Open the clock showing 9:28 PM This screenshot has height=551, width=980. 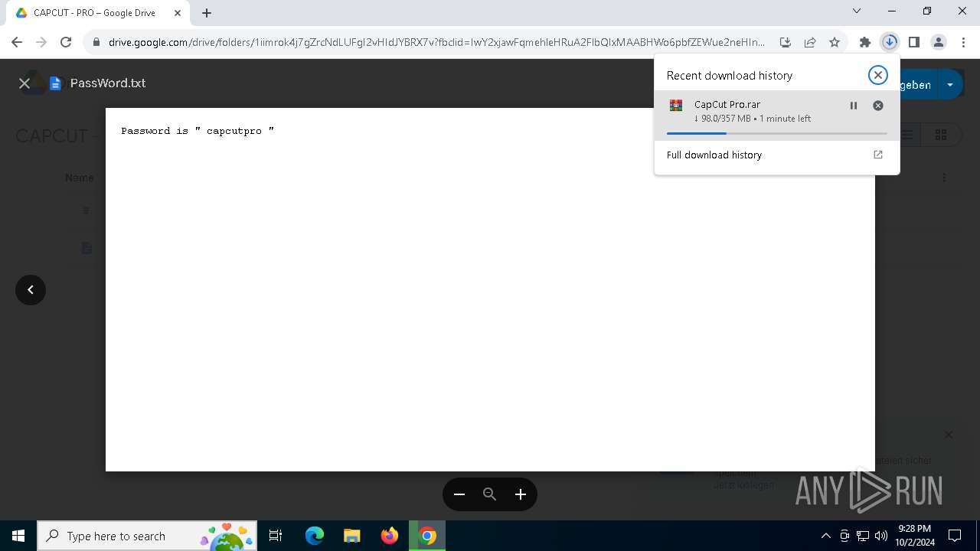[x=914, y=536]
